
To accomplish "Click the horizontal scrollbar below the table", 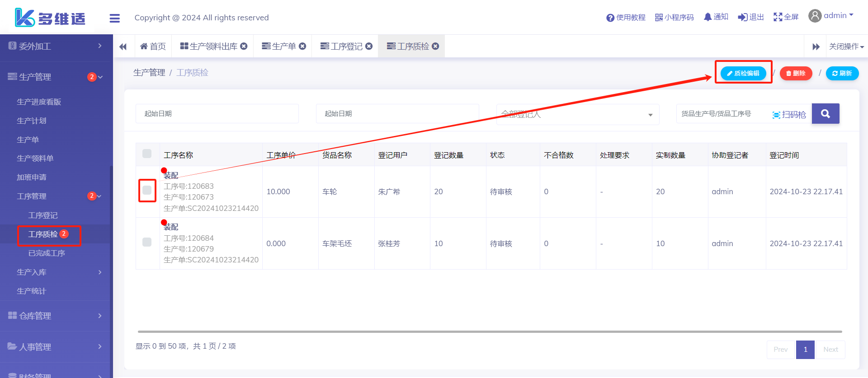I will coord(490,331).
